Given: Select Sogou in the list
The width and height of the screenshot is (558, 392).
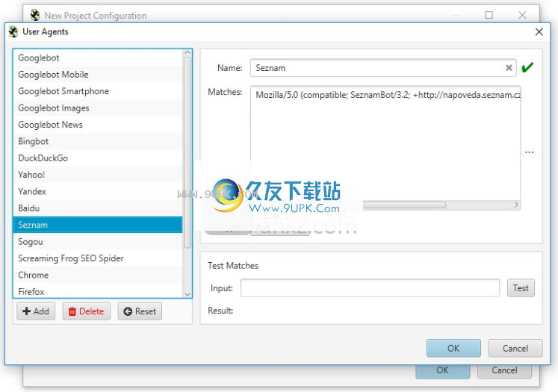Looking at the screenshot, I should coord(98,241).
